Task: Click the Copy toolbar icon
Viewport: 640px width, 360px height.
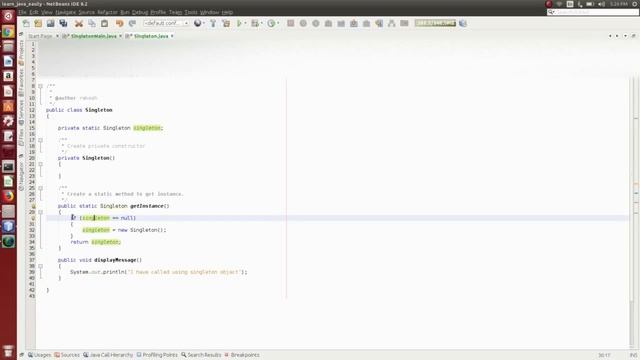Action: (x=92, y=23)
